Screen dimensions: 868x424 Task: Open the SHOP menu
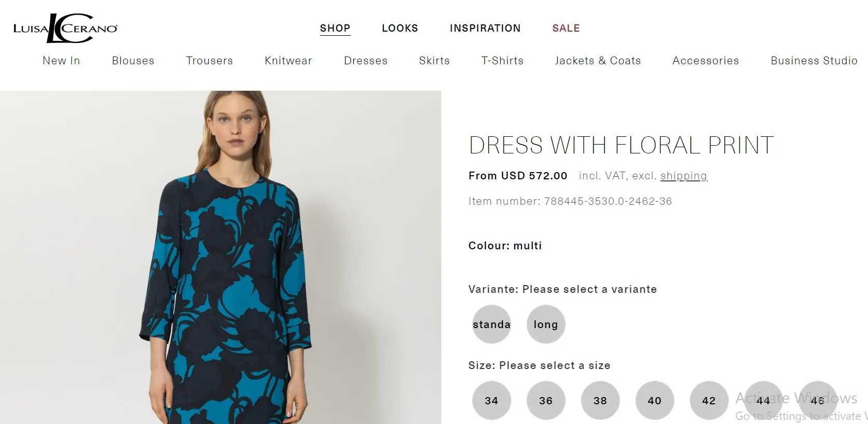point(335,29)
